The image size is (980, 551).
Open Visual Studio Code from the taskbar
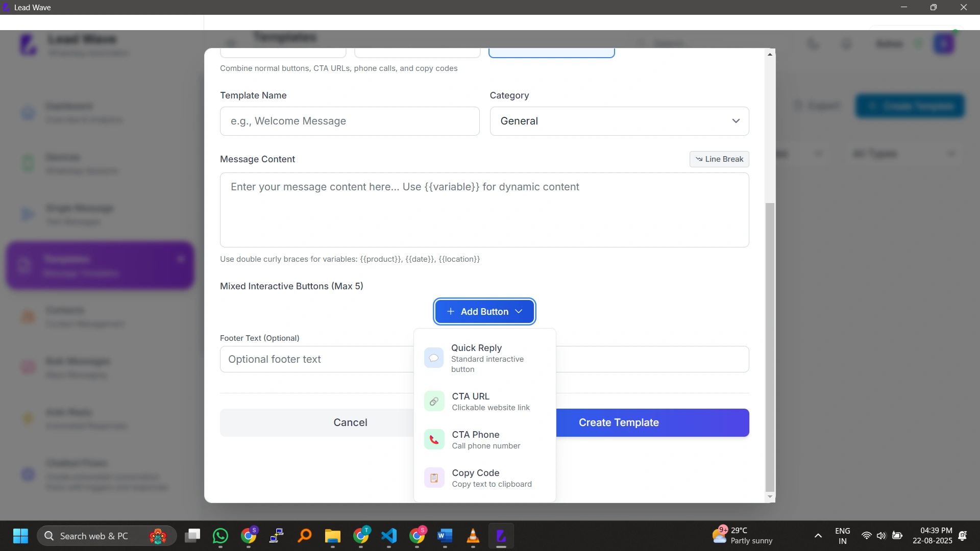point(389,536)
